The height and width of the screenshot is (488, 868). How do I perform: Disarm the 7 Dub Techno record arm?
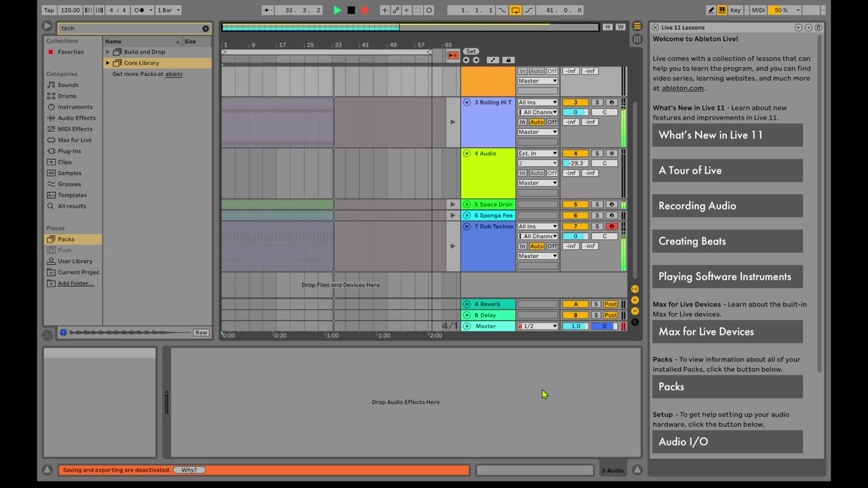(611, 226)
